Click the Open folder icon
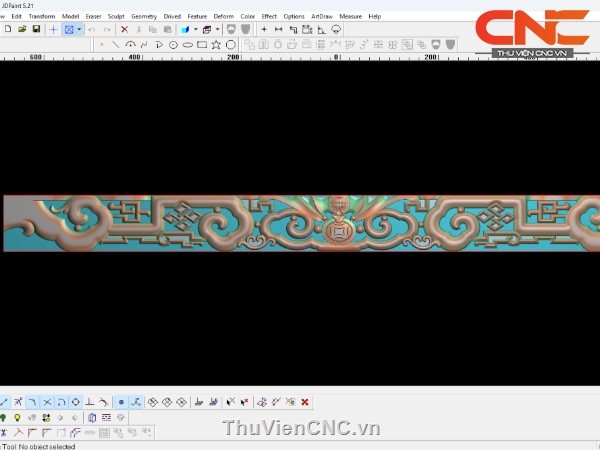The height and width of the screenshot is (450, 600). click(x=22, y=29)
